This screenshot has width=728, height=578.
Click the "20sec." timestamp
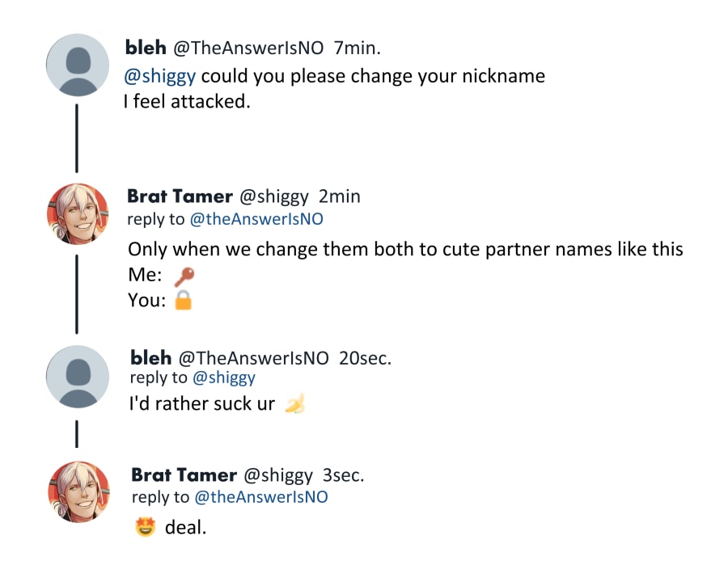pos(365,358)
